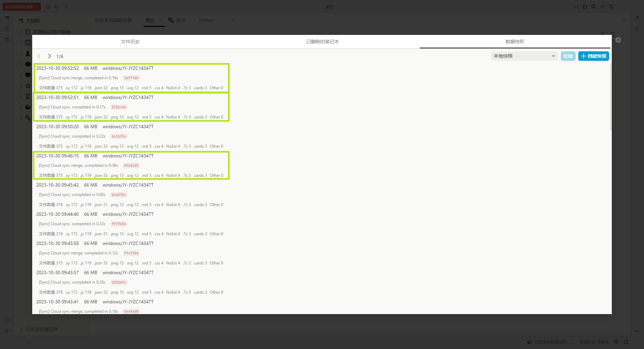Switch to the 文件历史 tab
Screen dimensions: 644x349
point(130,42)
